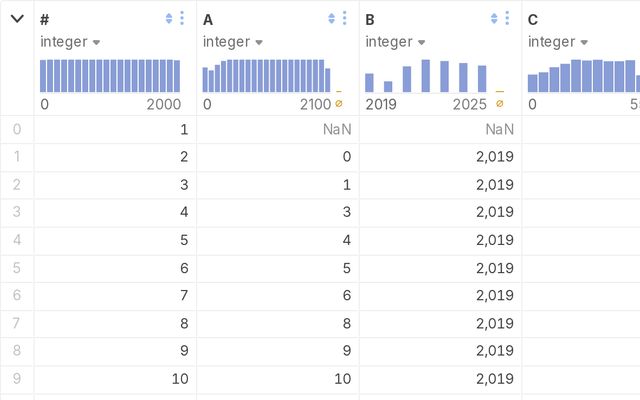Open the integer type dropdown for column C

tap(558, 42)
